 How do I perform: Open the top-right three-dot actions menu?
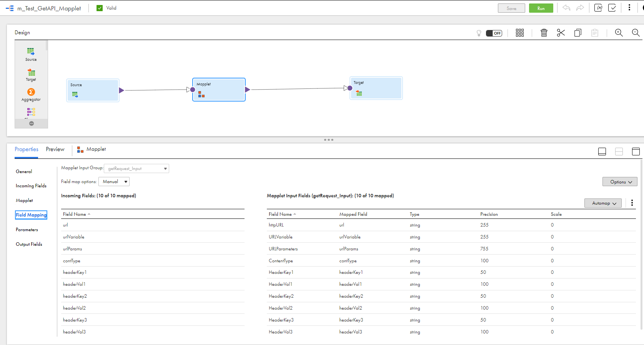pyautogui.click(x=629, y=8)
